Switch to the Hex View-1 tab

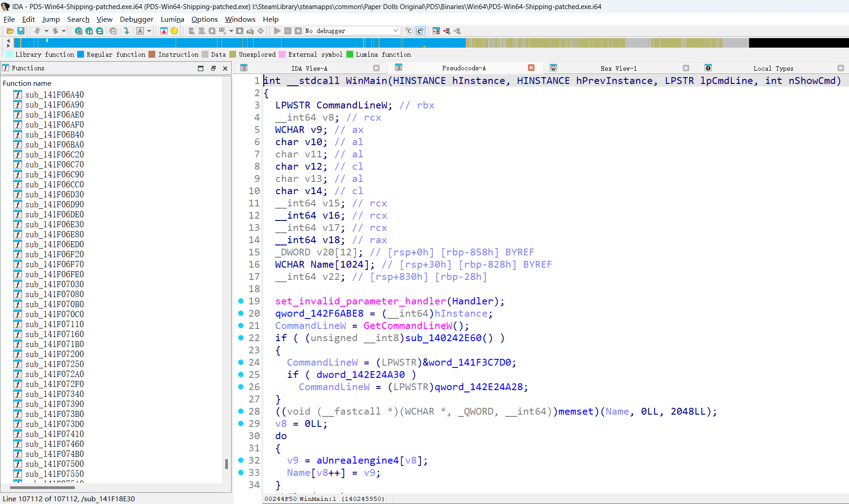[x=618, y=69]
